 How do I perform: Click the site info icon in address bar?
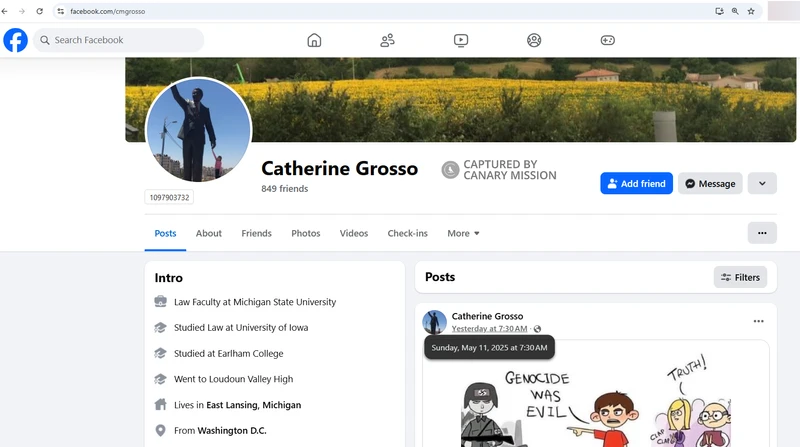point(61,11)
